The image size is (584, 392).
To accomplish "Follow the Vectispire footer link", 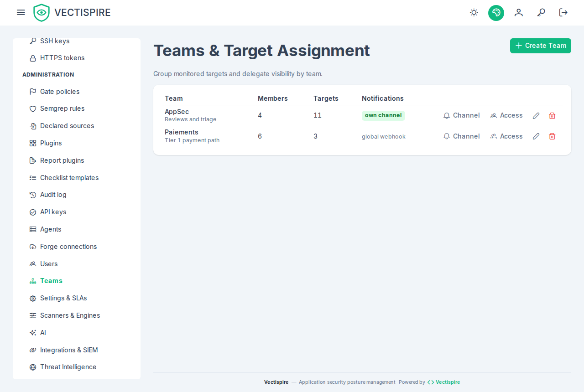I will (443, 382).
